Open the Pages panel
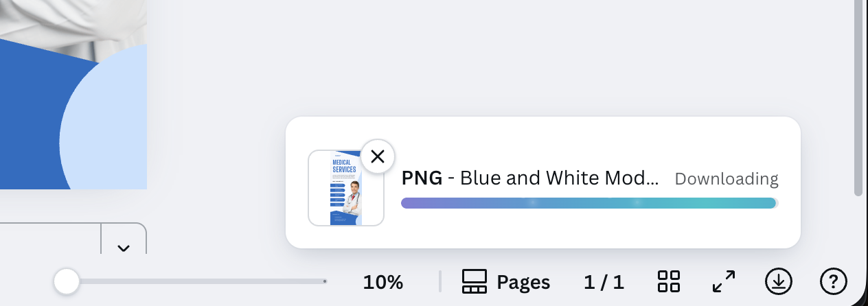This screenshot has width=868, height=306. tap(506, 281)
